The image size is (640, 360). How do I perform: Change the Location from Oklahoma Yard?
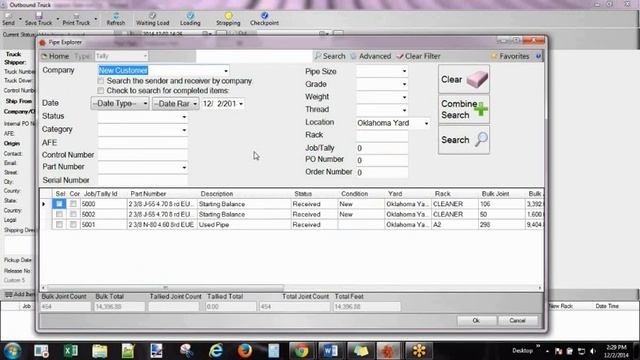click(426, 123)
